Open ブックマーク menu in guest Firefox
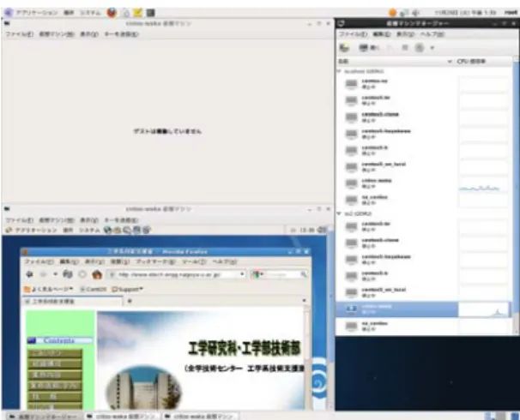520x420 pixels. pyautogui.click(x=155, y=261)
